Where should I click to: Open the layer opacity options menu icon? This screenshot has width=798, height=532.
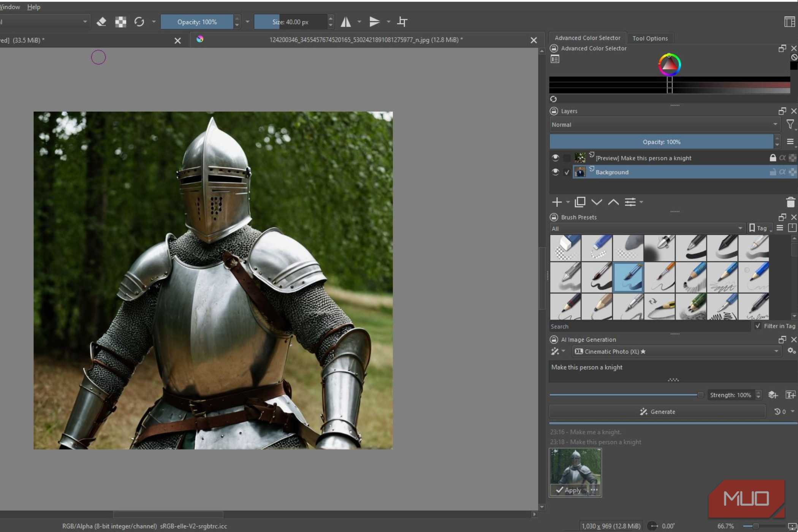coord(790,142)
